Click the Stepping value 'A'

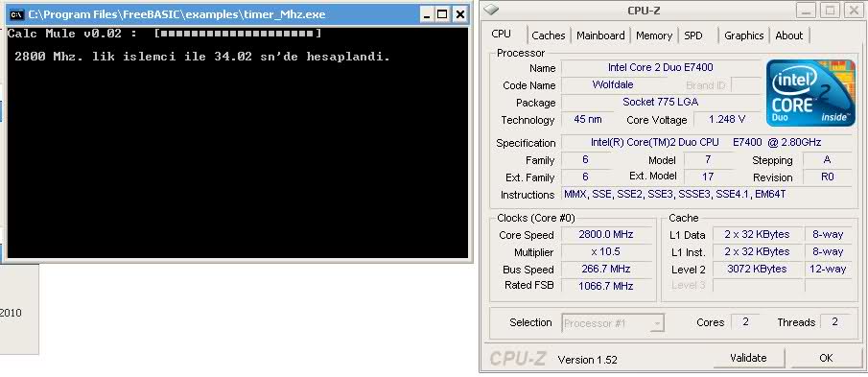click(827, 160)
